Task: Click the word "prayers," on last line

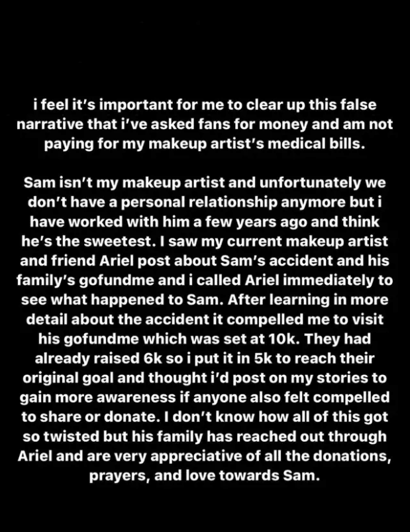Action: 119,476
